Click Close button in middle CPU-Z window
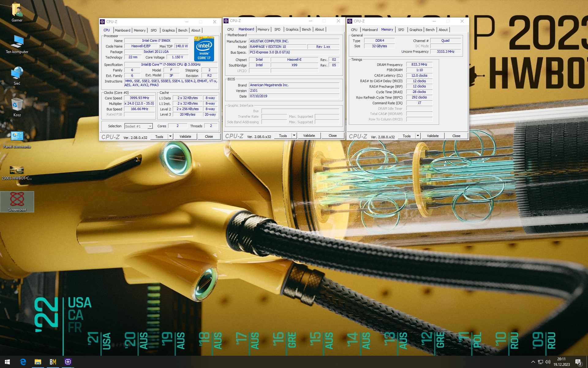The image size is (588, 368). pos(333,136)
